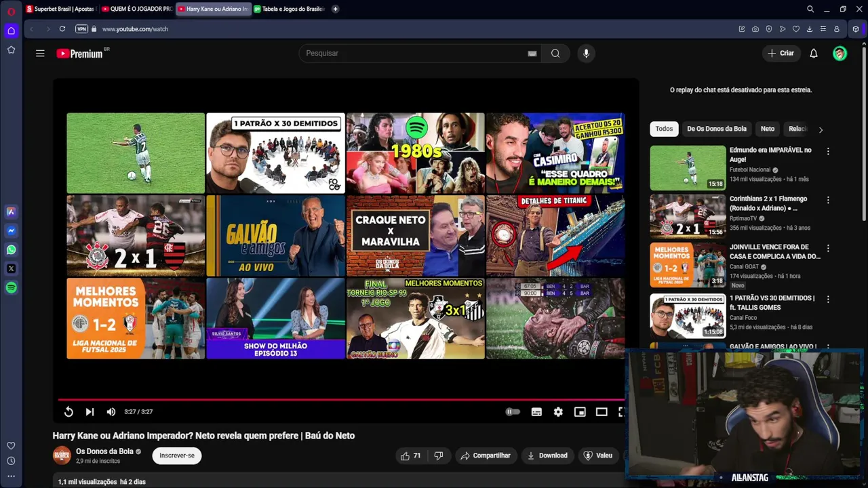Mute the video volume

(111, 412)
